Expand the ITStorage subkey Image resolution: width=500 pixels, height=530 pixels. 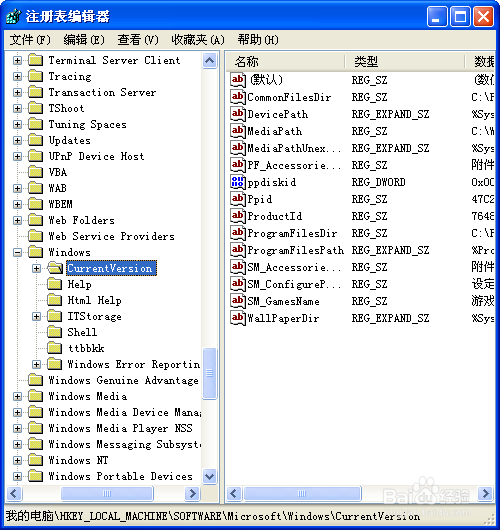tap(36, 316)
